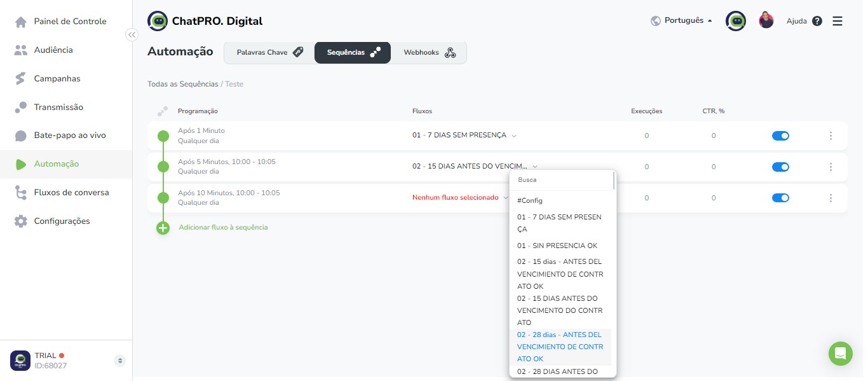Click green step dot for Após 10 Minutos
Image resolution: width=868 pixels, height=381 pixels.
(x=163, y=198)
